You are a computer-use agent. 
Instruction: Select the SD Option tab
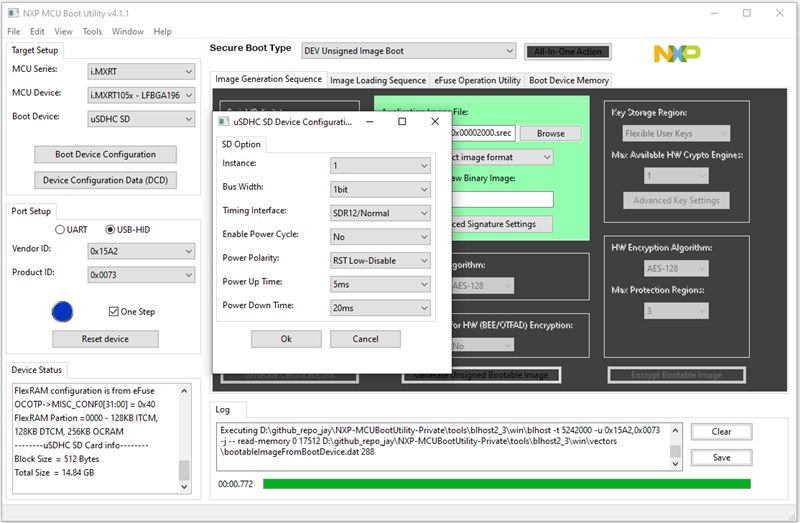pyautogui.click(x=241, y=144)
